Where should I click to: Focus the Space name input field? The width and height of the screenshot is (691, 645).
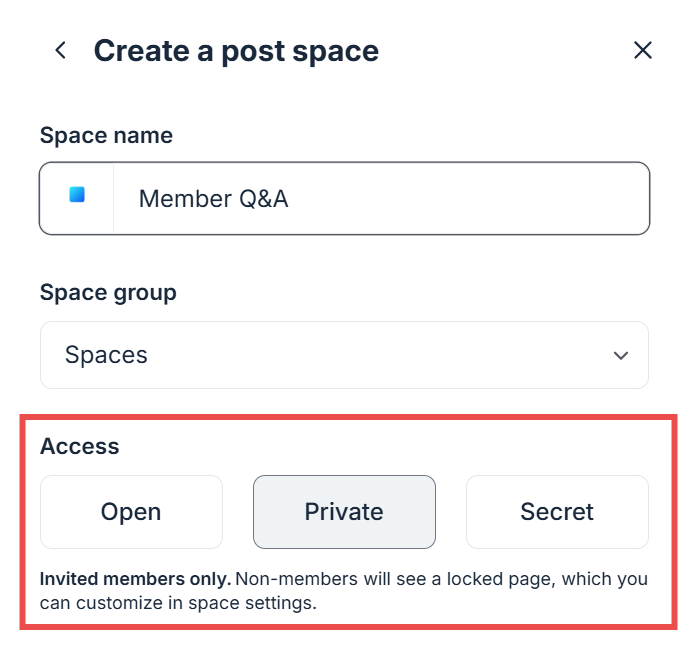pyautogui.click(x=344, y=198)
